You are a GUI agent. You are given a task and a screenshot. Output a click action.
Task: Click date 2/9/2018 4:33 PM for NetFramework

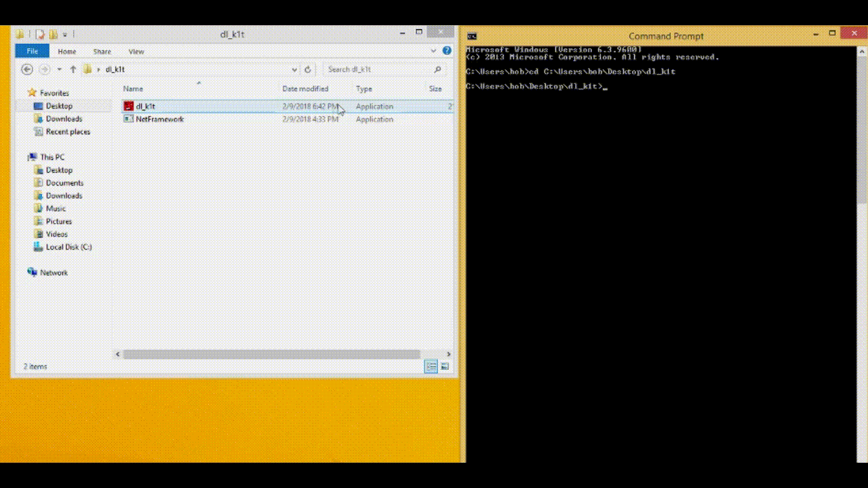click(310, 119)
